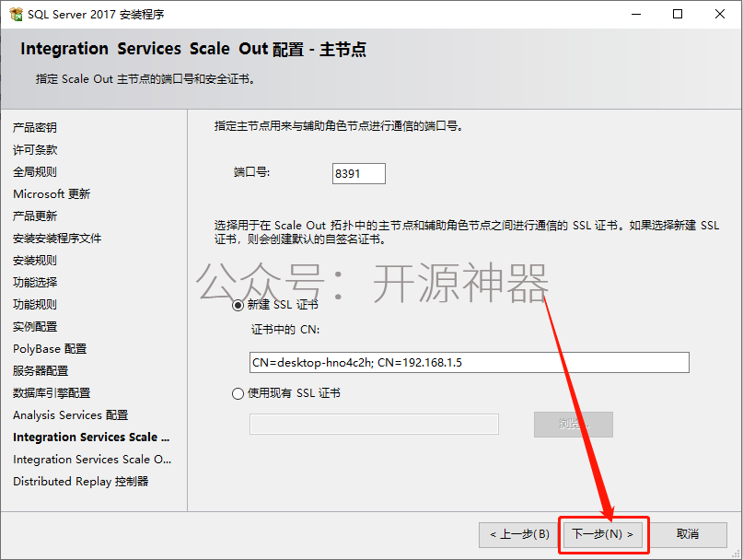This screenshot has height=560, width=743.
Task: Click the bold Integration Services Scale entry
Action: (x=91, y=437)
